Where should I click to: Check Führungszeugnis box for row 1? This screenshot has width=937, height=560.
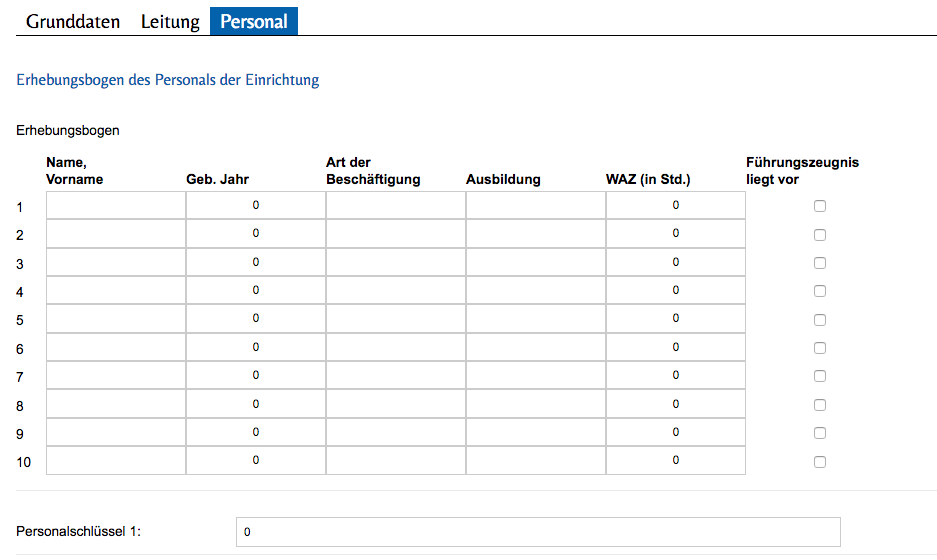point(820,206)
